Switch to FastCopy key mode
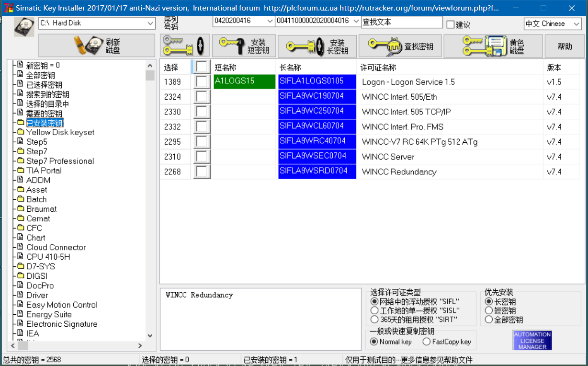Image resolution: width=588 pixels, height=366 pixels. point(426,342)
